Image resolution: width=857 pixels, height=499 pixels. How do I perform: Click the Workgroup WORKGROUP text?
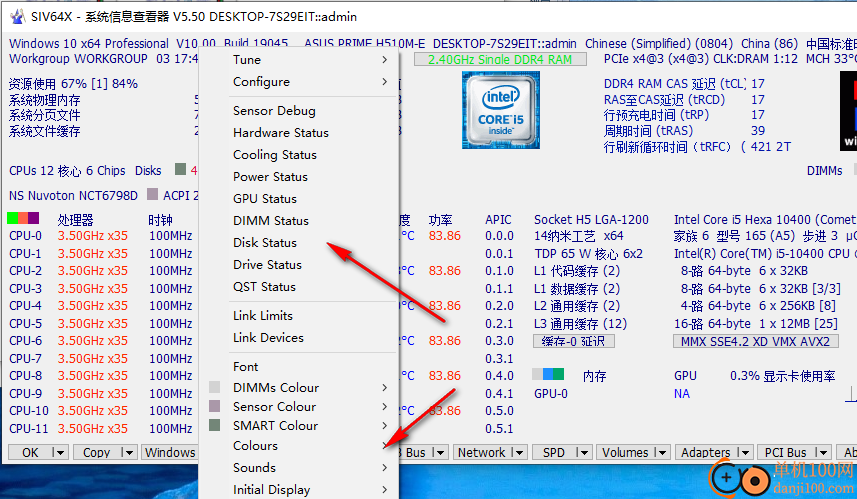coord(78,58)
